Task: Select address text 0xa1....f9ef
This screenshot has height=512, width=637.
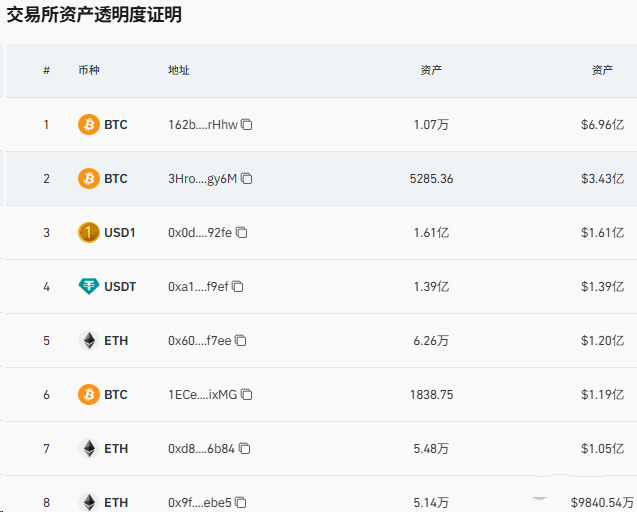Action: tap(198, 286)
